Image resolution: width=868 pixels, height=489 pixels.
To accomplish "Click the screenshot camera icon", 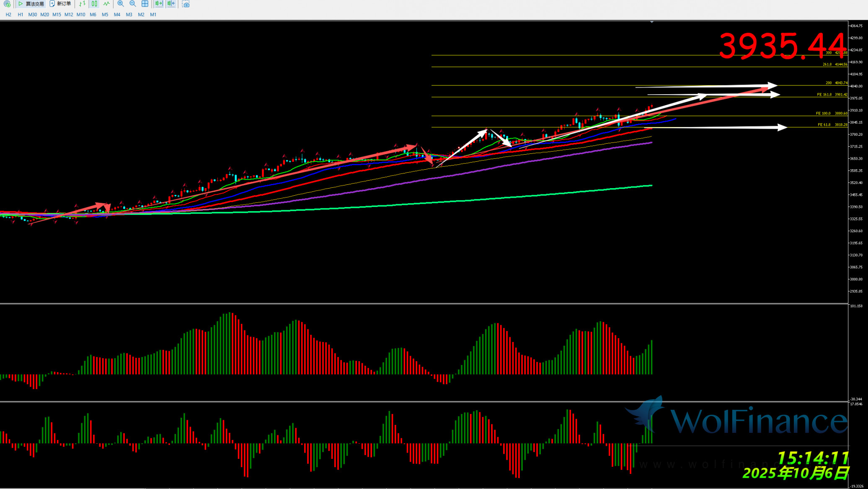I will click(x=186, y=4).
